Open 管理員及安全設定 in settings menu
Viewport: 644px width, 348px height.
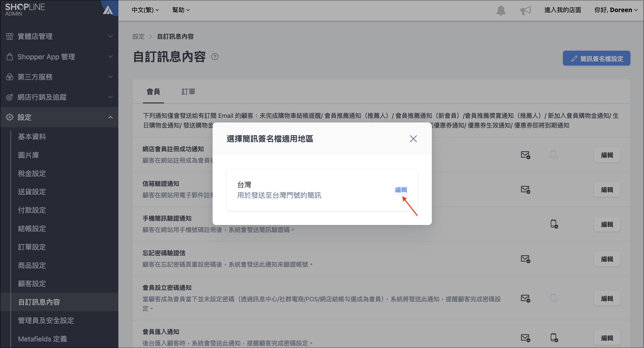[x=46, y=321]
